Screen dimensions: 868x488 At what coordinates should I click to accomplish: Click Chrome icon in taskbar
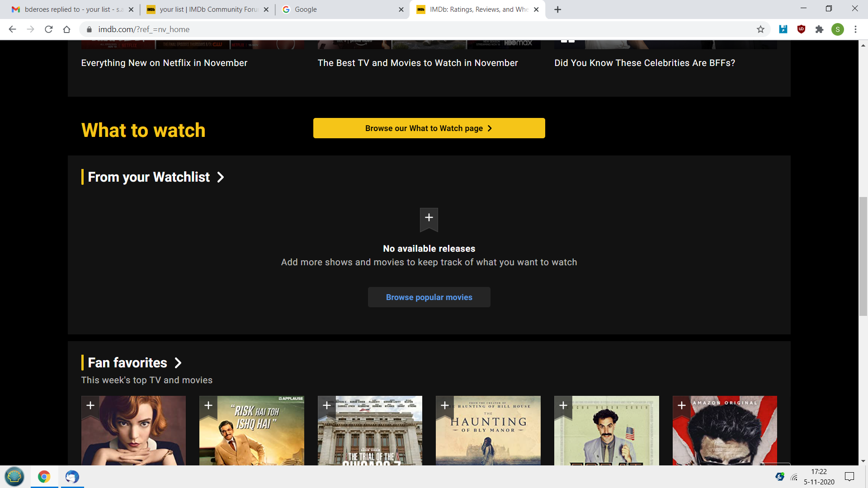tap(44, 477)
